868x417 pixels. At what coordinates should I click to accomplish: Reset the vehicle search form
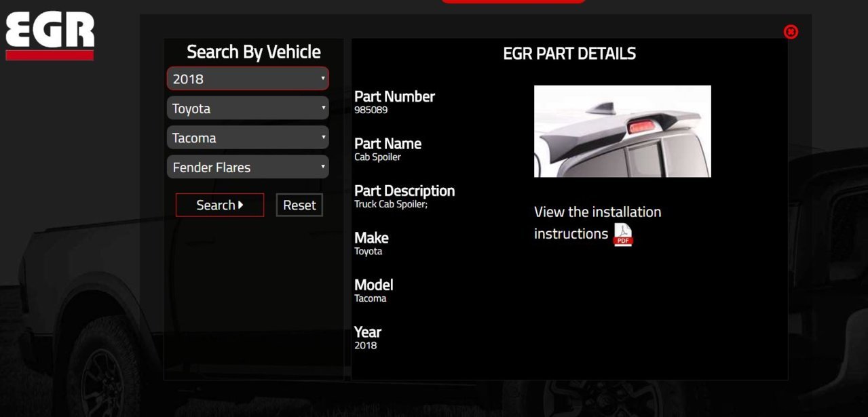pos(299,205)
